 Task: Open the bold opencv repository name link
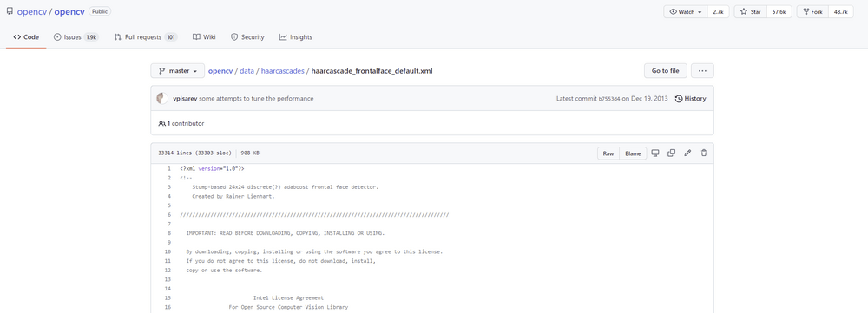69,11
